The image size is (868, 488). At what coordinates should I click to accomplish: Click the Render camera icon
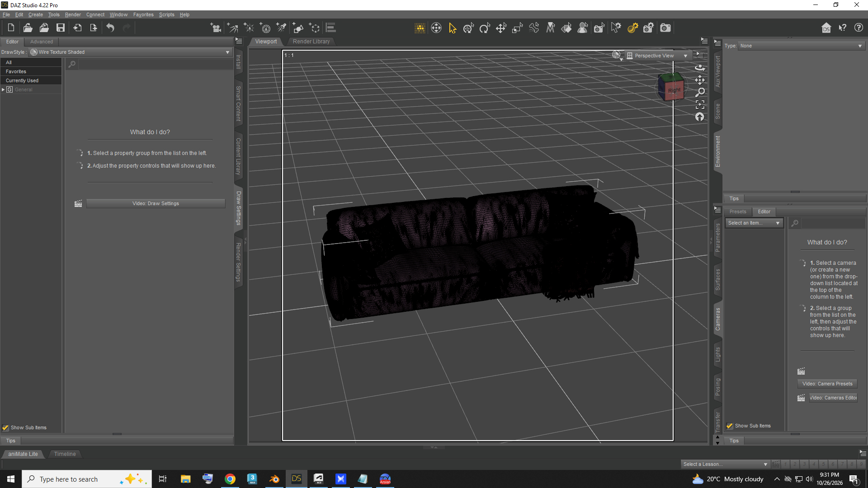(665, 28)
